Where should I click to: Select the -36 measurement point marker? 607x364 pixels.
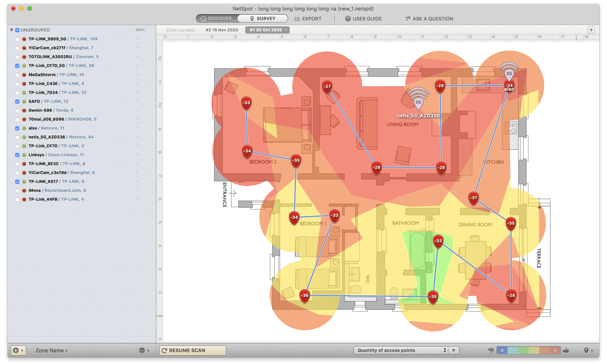pos(305,296)
